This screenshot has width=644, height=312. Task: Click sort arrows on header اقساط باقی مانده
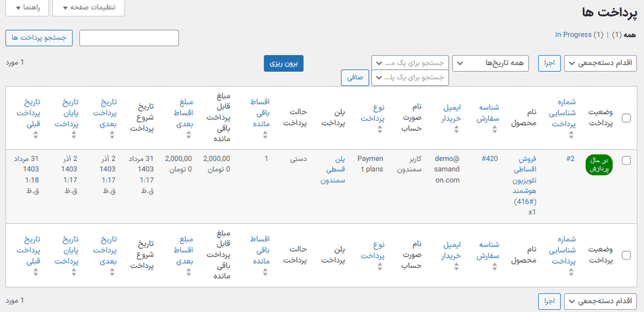(x=265, y=135)
